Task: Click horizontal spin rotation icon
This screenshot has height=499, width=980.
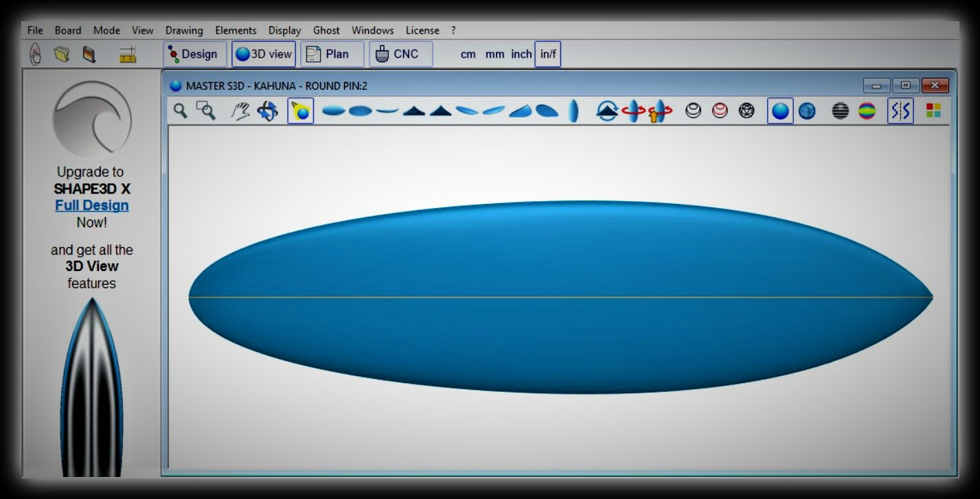Action: 633,111
